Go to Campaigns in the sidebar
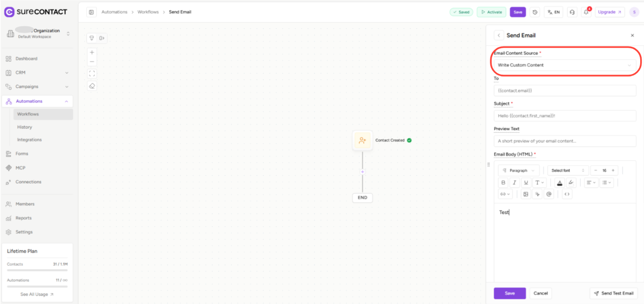 click(x=27, y=86)
